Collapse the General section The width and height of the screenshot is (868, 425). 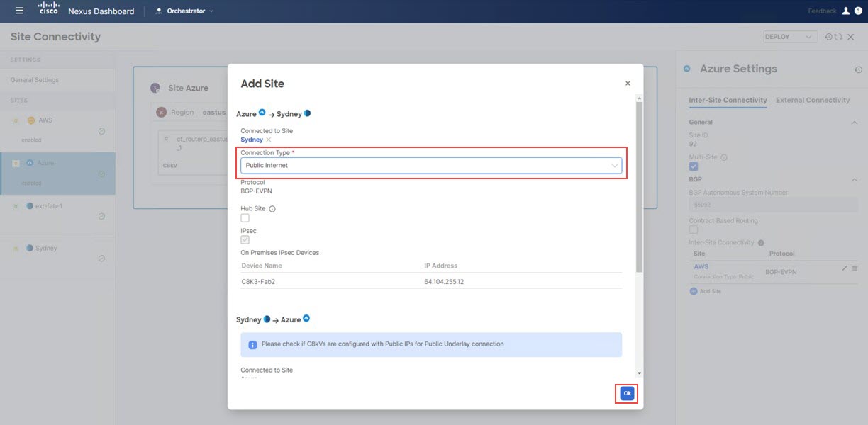pyautogui.click(x=854, y=123)
